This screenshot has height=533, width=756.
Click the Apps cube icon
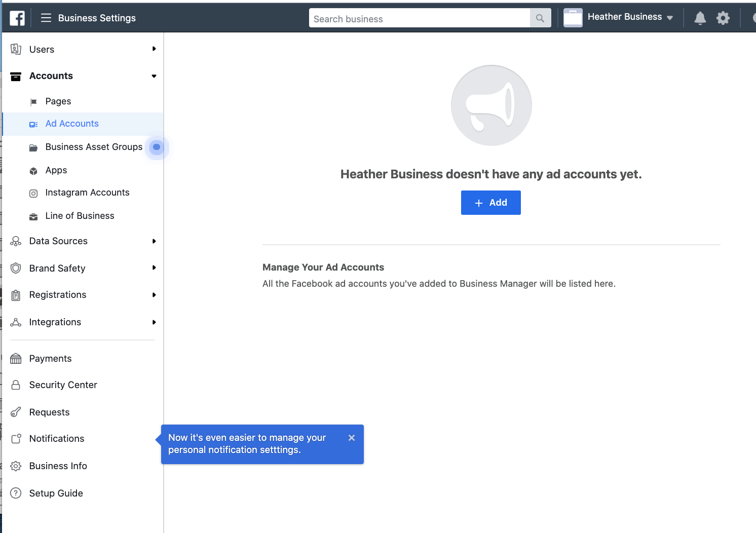click(x=33, y=171)
